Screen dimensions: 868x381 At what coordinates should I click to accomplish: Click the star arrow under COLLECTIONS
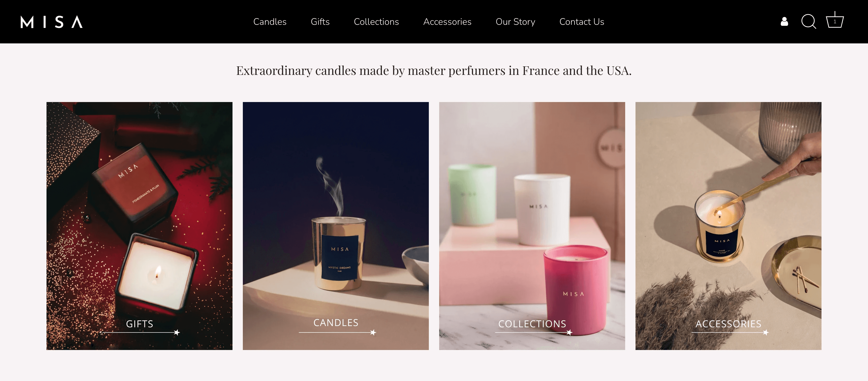(x=569, y=332)
